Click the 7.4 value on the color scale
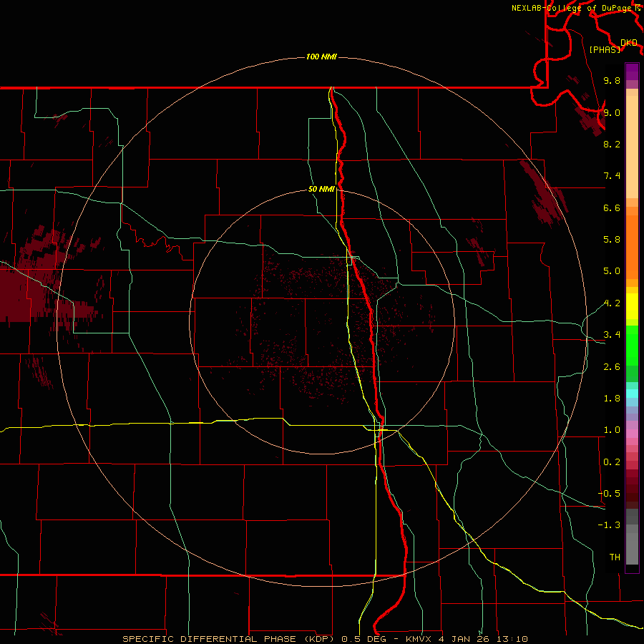This screenshot has width=644, height=644. [x=612, y=176]
